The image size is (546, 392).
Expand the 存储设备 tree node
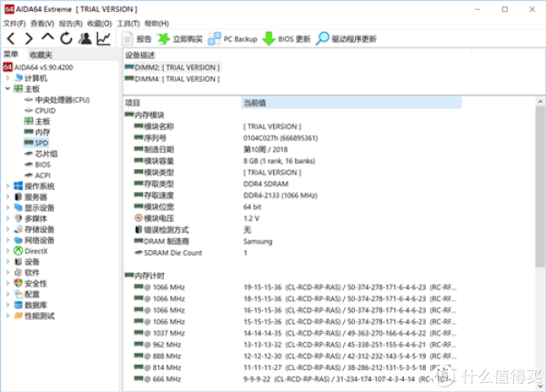coord(7,229)
